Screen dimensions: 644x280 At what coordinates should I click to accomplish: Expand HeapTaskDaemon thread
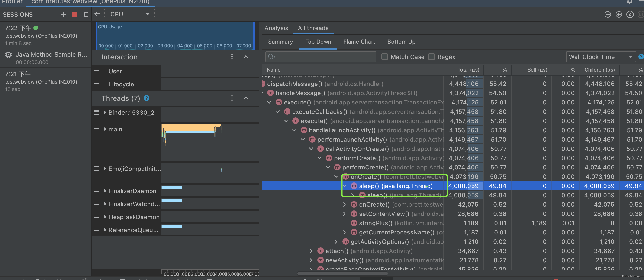pyautogui.click(x=105, y=217)
